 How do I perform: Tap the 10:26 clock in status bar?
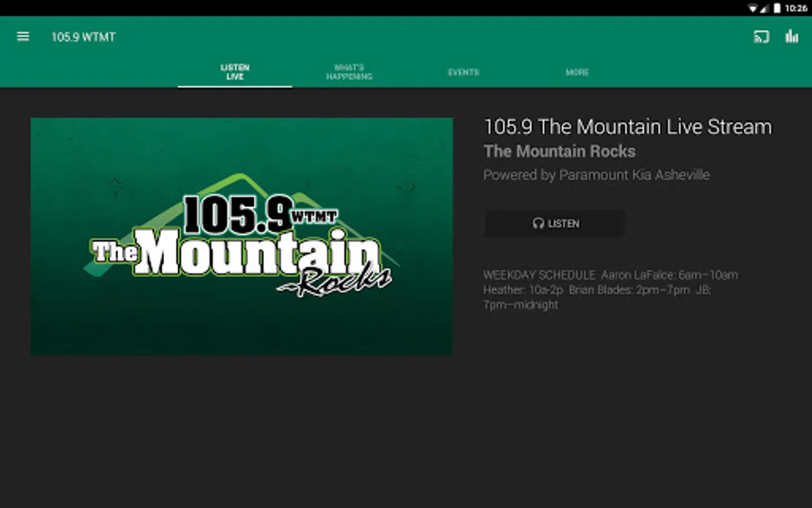pos(796,8)
